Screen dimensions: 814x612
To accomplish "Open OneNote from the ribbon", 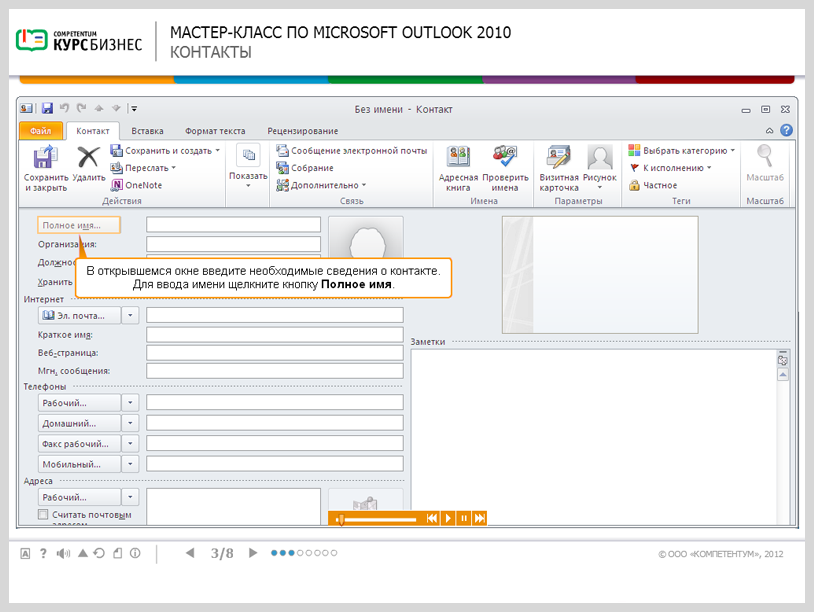I will [137, 185].
